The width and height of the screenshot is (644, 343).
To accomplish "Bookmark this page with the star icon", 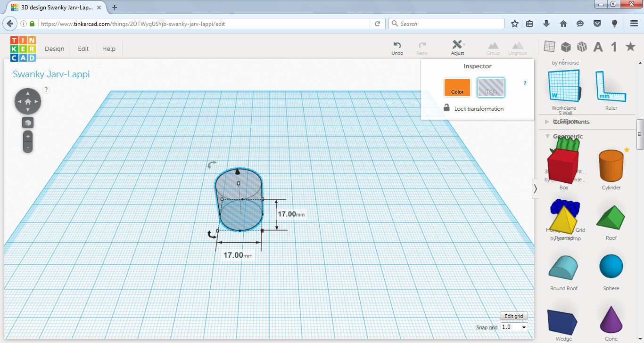I will coord(515,24).
